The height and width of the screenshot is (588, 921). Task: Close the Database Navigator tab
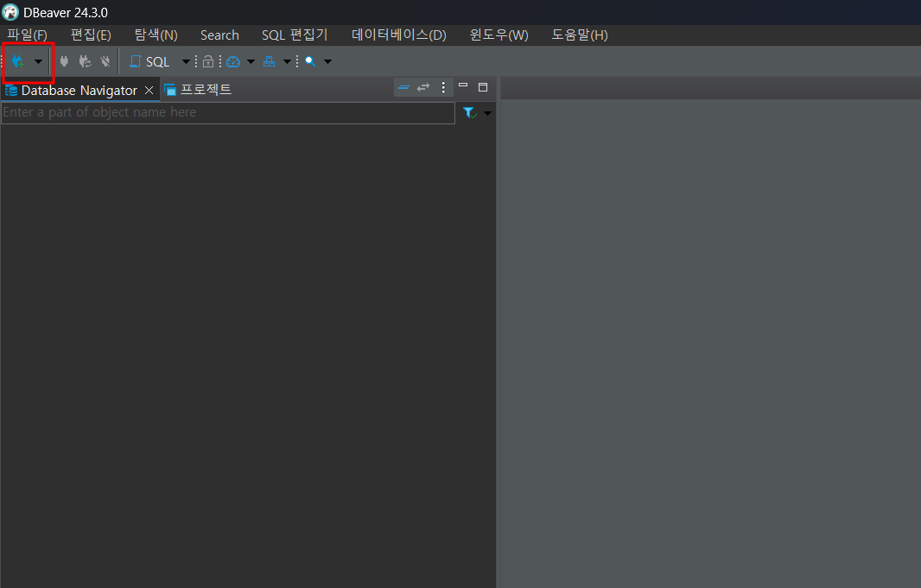pyautogui.click(x=149, y=91)
